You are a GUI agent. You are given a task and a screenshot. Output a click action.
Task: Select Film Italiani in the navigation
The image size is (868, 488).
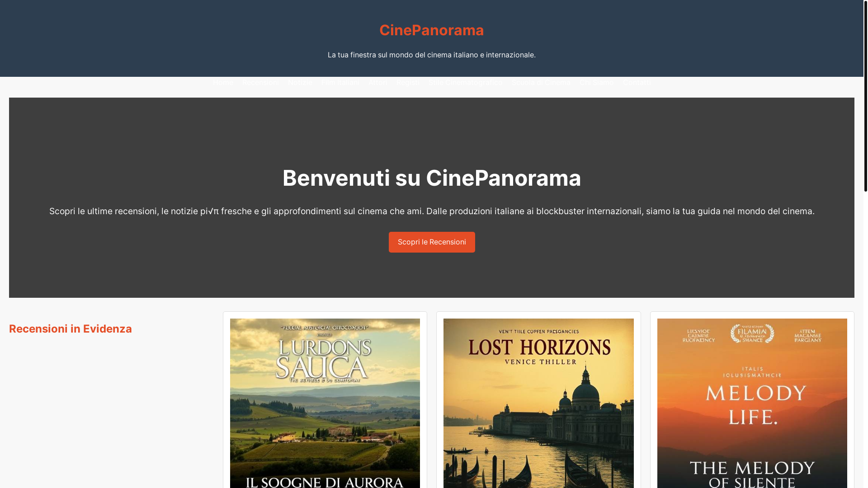pyautogui.click(x=340, y=83)
